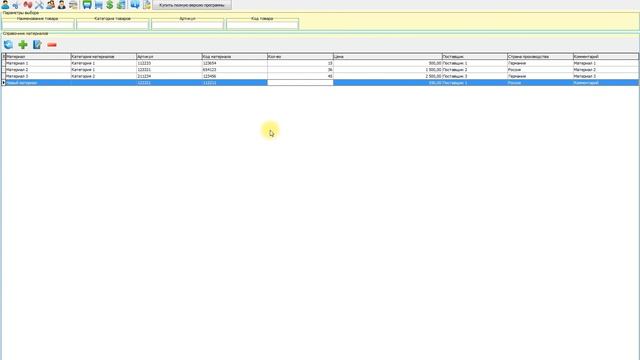Focus the 'Код товара' filter field
The image size is (640, 360).
[x=262, y=25]
